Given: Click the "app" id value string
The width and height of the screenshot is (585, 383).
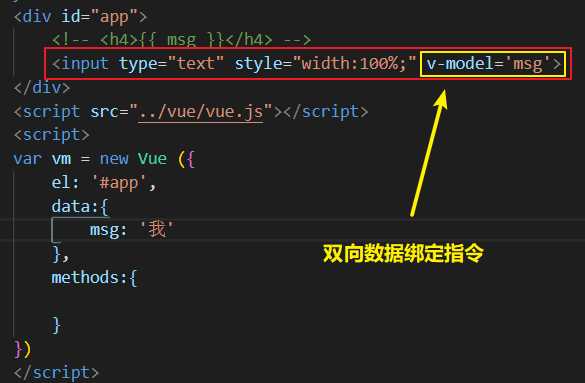Looking at the screenshot, I should point(114,16).
